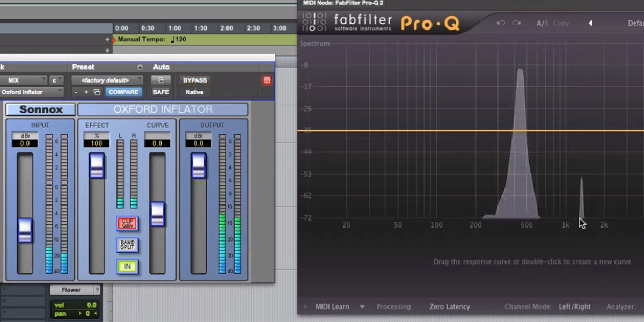Enable automation SAFE mode
Image resolution: width=644 pixels, height=322 pixels.
tap(160, 92)
